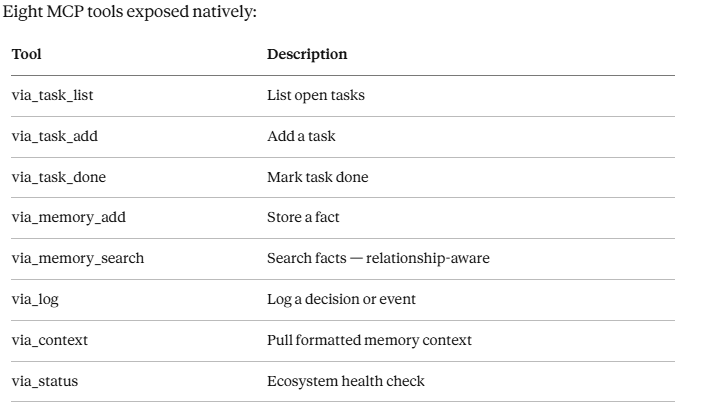
Task: Click the Tool column header
Action: coord(26,54)
